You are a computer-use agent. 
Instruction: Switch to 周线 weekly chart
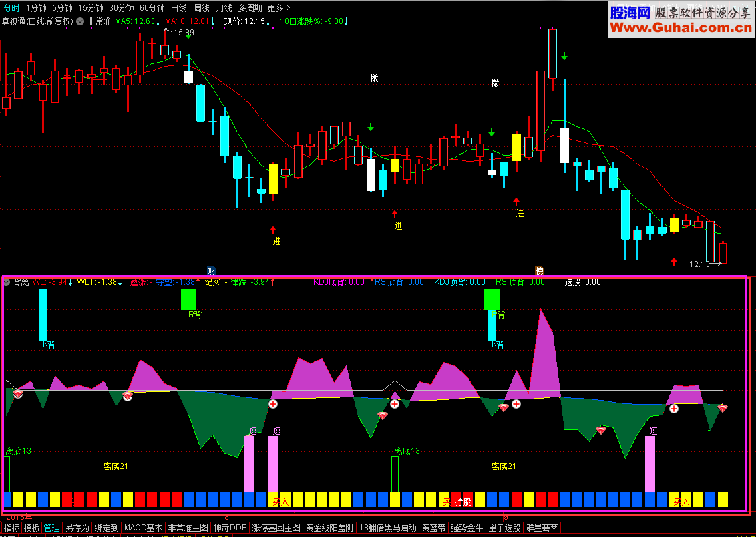point(202,8)
